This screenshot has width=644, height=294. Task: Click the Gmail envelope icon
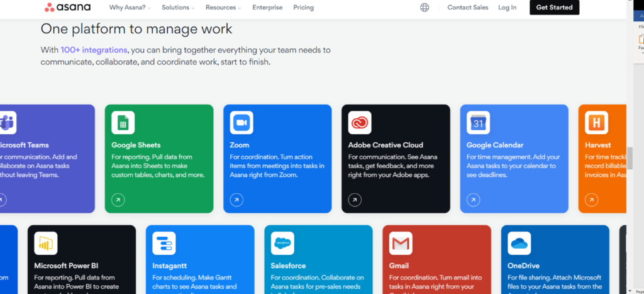point(401,244)
